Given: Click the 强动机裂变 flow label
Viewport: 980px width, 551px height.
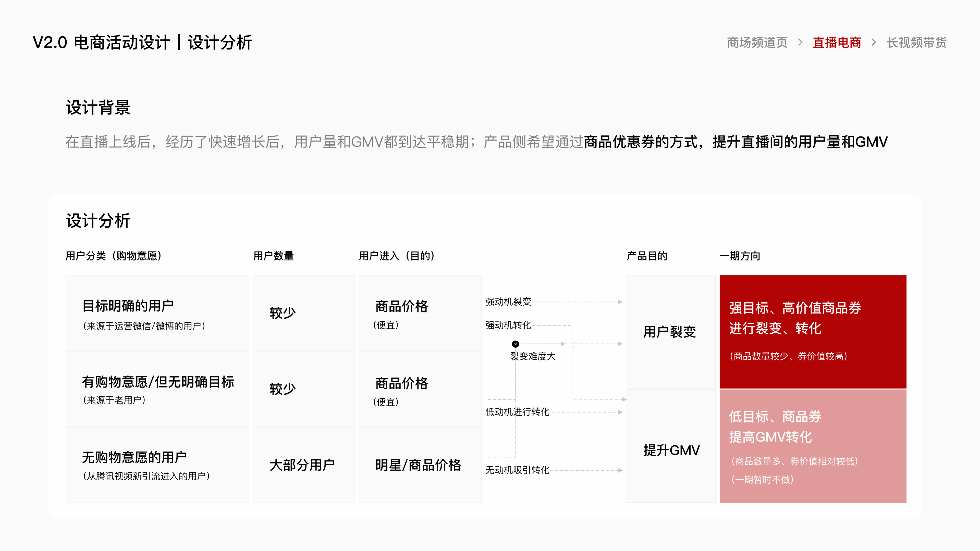Looking at the screenshot, I should (508, 302).
